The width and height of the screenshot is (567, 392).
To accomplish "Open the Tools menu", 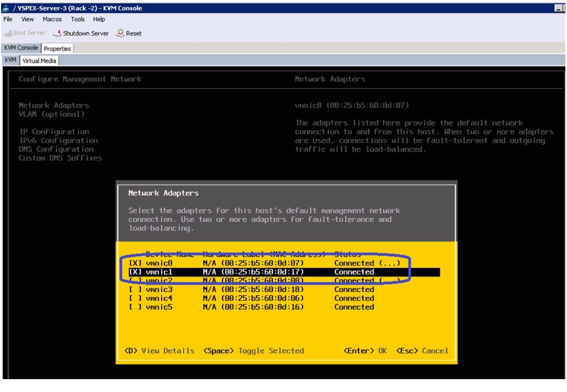I will tap(78, 19).
